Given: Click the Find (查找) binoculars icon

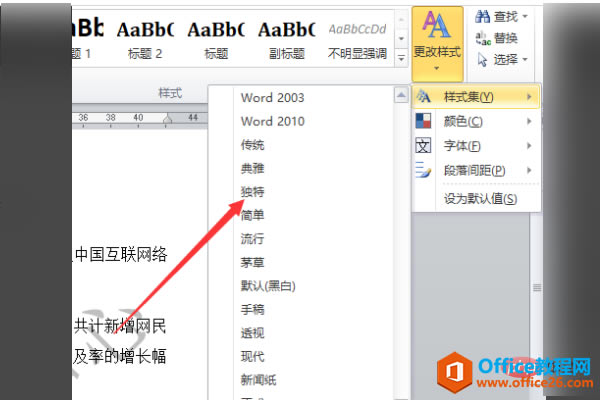Looking at the screenshot, I should click(482, 16).
